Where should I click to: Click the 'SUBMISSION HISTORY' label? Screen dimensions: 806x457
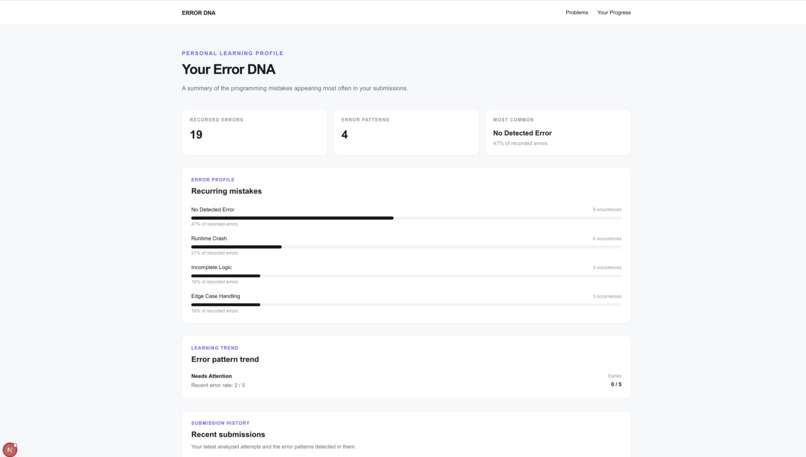[220, 423]
